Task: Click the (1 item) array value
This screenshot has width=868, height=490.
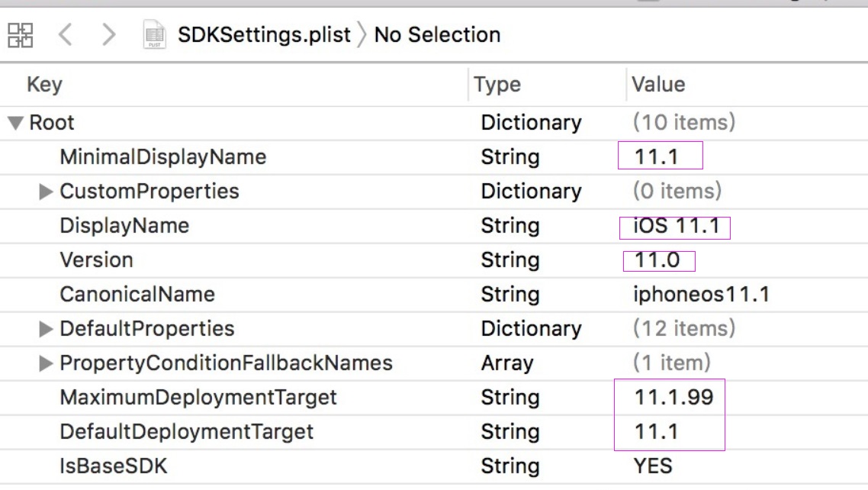Action: click(671, 363)
